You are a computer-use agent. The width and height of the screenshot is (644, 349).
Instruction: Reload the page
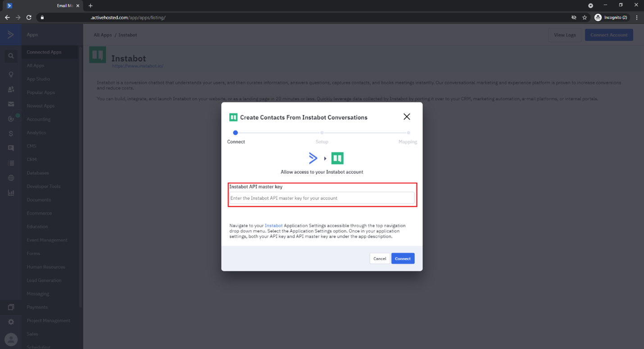pos(29,18)
